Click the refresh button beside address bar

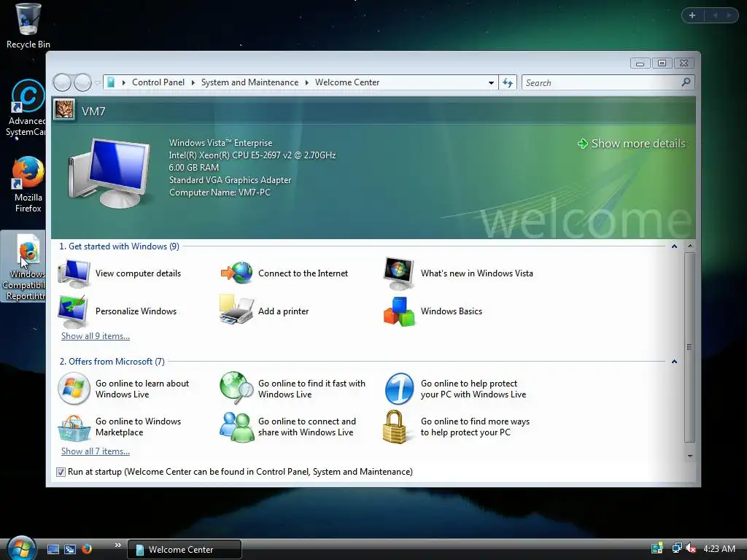(x=508, y=83)
